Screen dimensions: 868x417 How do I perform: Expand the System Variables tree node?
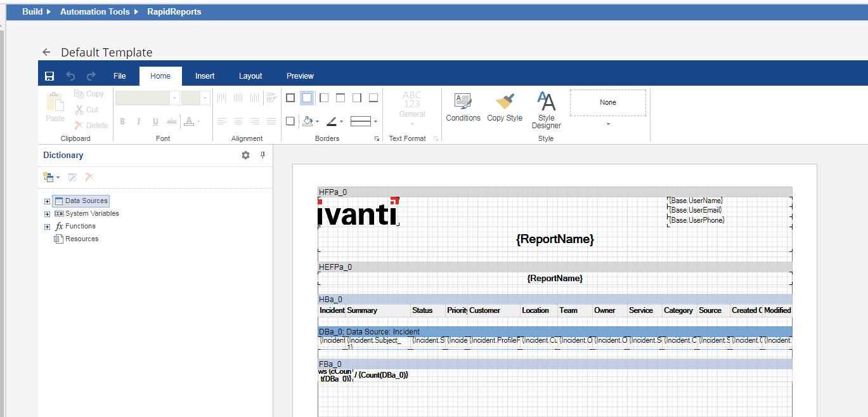pyautogui.click(x=47, y=214)
